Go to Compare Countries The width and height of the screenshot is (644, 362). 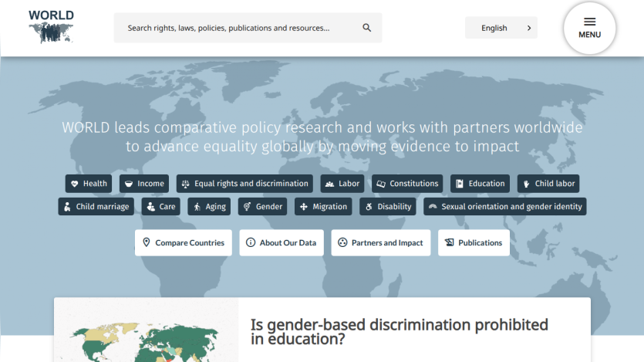(x=184, y=242)
